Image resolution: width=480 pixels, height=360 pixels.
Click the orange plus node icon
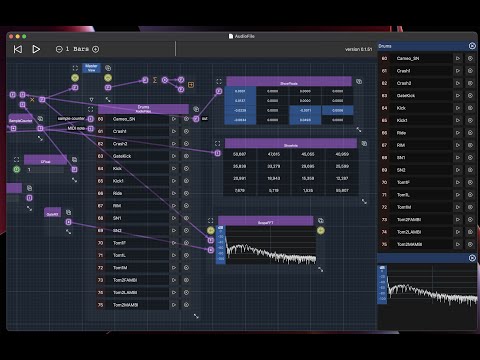191,85
